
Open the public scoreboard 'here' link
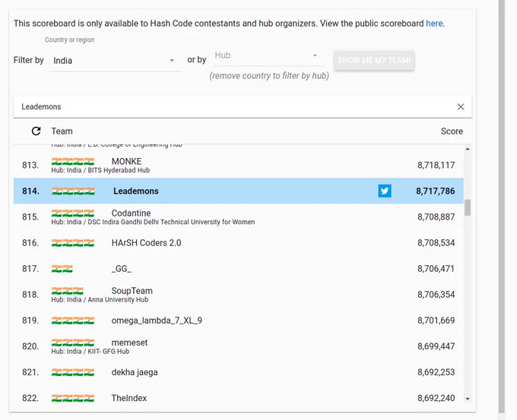pos(434,24)
